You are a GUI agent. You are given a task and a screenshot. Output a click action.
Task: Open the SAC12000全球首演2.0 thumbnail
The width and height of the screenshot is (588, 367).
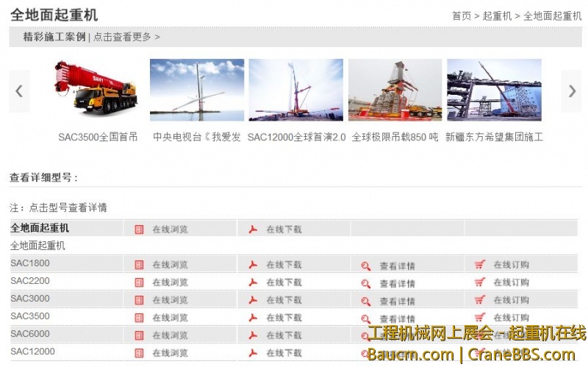tap(296, 90)
